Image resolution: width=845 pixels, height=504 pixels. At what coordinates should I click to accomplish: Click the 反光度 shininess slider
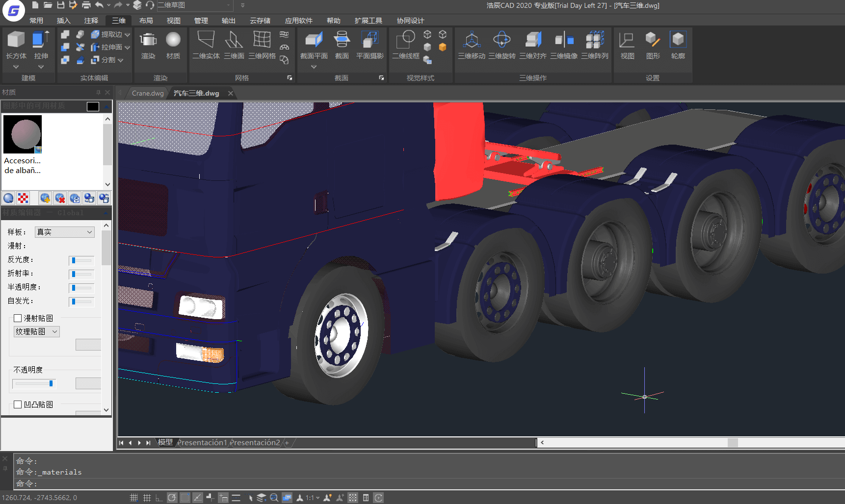pos(81,260)
